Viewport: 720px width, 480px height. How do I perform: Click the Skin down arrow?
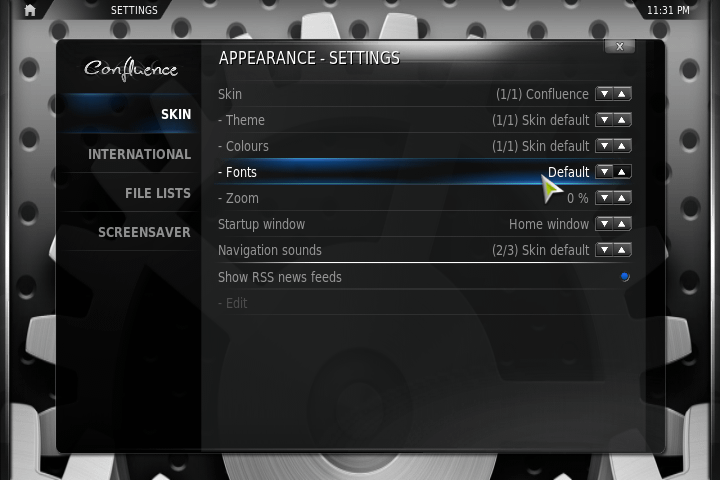click(x=604, y=94)
